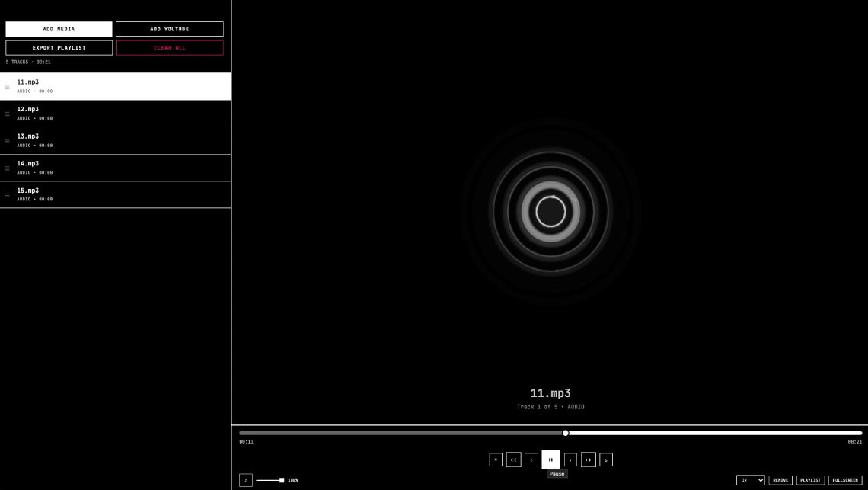Pause the current track
This screenshot has width=868, height=490.
tap(550, 460)
